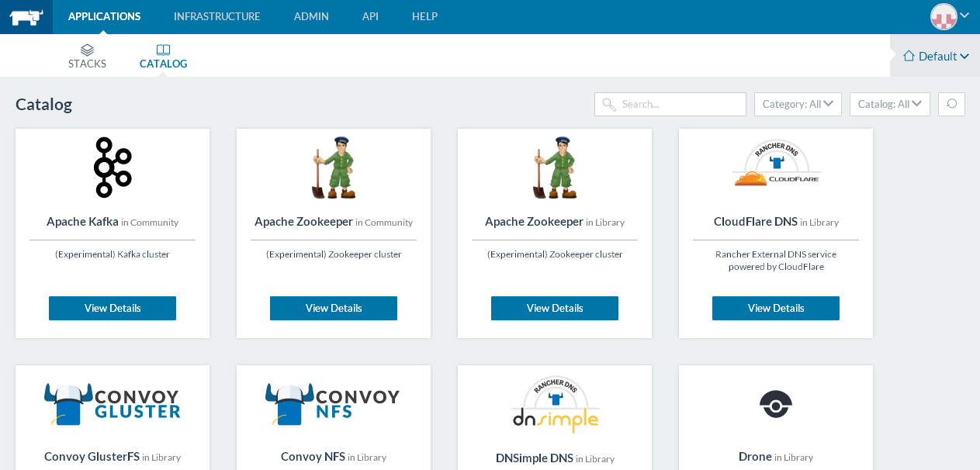This screenshot has height=470, width=980.
Task: Click the '(Experimental) Kafka cluster' description
Action: pyautogui.click(x=113, y=254)
